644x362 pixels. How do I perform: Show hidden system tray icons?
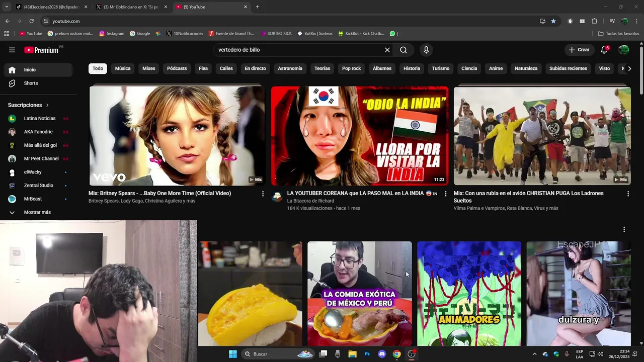(534, 354)
